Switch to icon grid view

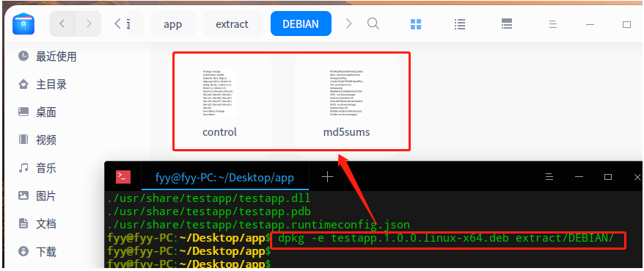coord(416,24)
